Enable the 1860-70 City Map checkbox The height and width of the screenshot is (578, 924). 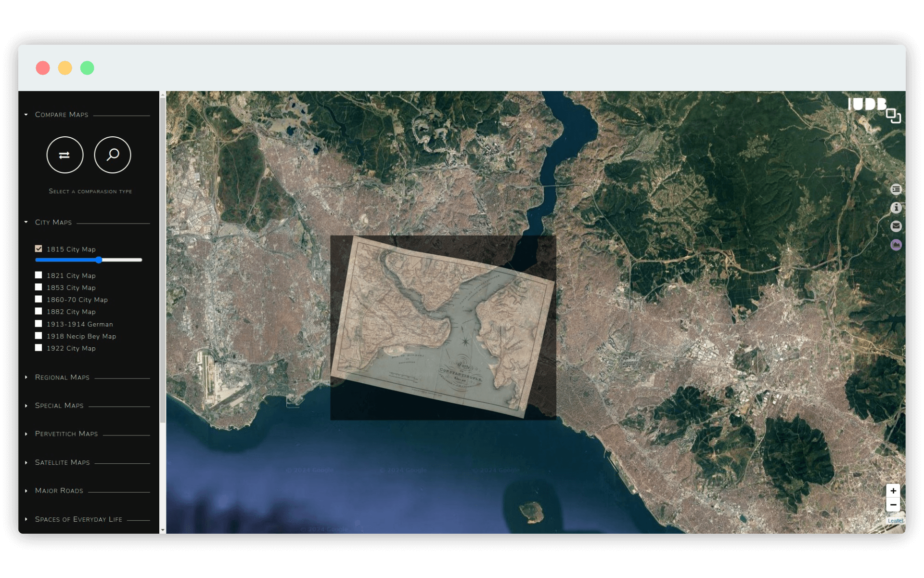38,299
